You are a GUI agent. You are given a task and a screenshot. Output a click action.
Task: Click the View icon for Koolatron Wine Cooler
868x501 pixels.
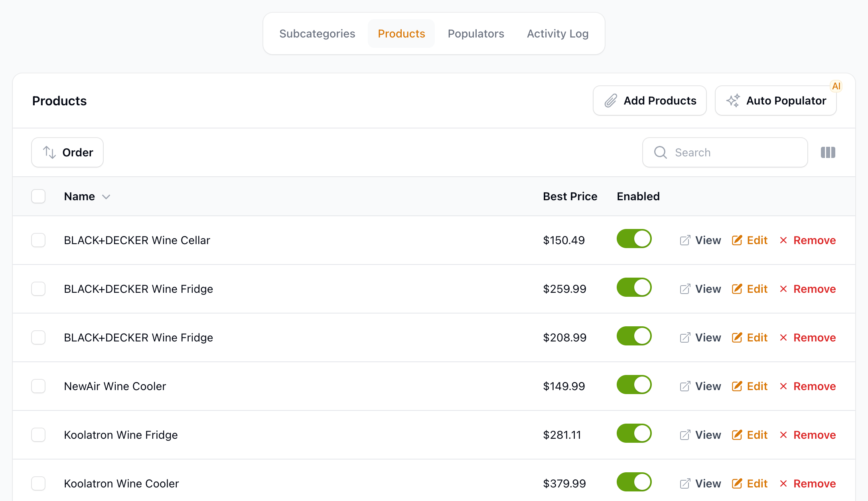[x=685, y=483]
